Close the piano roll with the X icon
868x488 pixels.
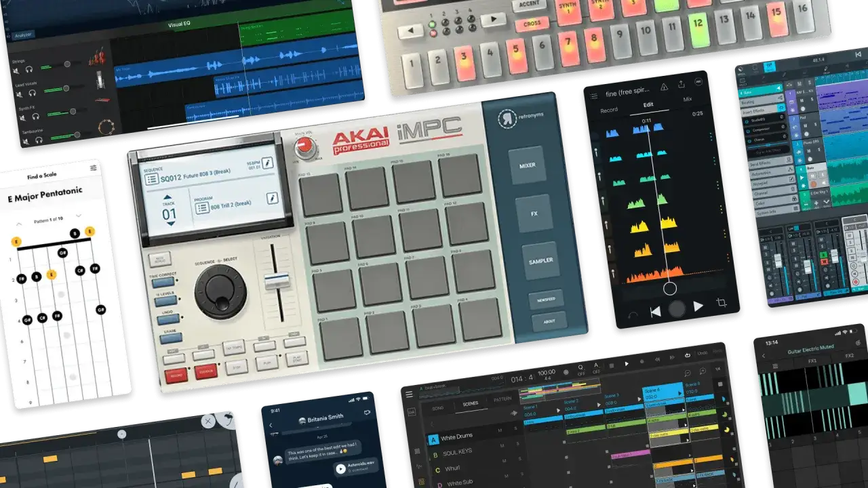click(208, 421)
